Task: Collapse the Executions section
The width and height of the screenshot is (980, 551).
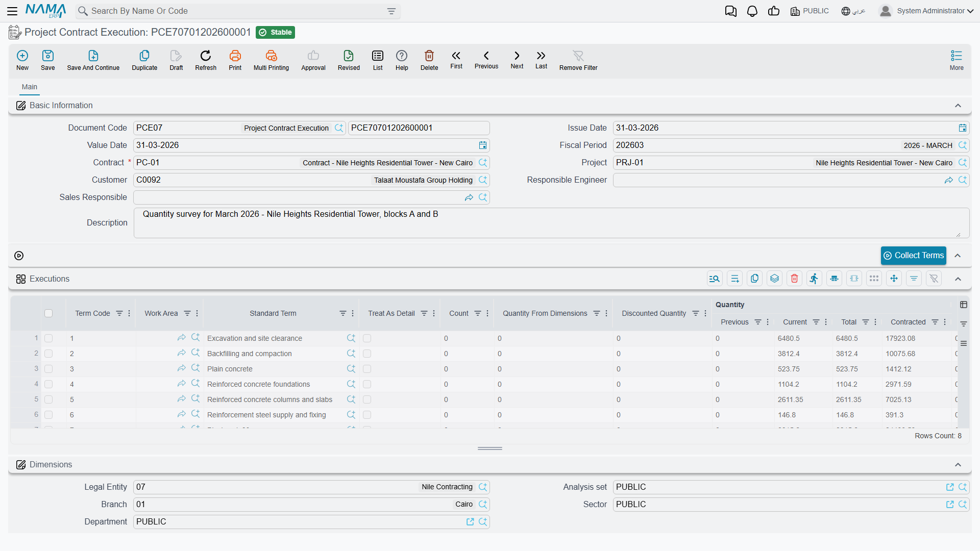Action: pos(958,279)
